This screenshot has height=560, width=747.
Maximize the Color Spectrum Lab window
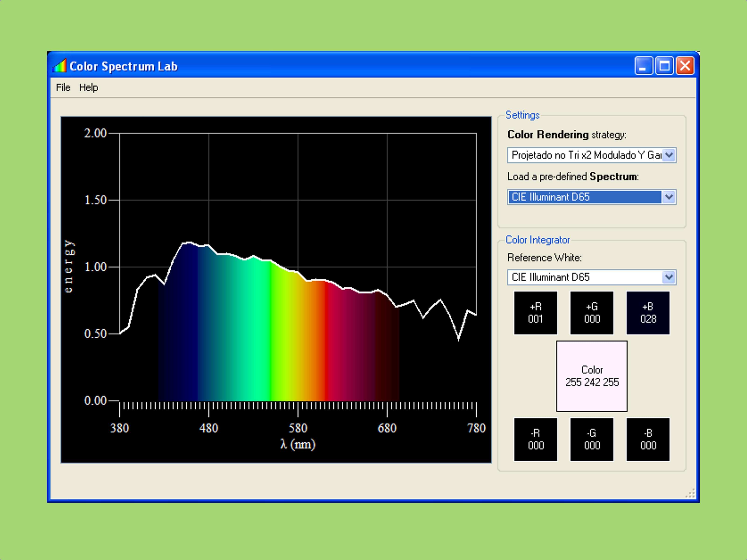click(x=664, y=66)
